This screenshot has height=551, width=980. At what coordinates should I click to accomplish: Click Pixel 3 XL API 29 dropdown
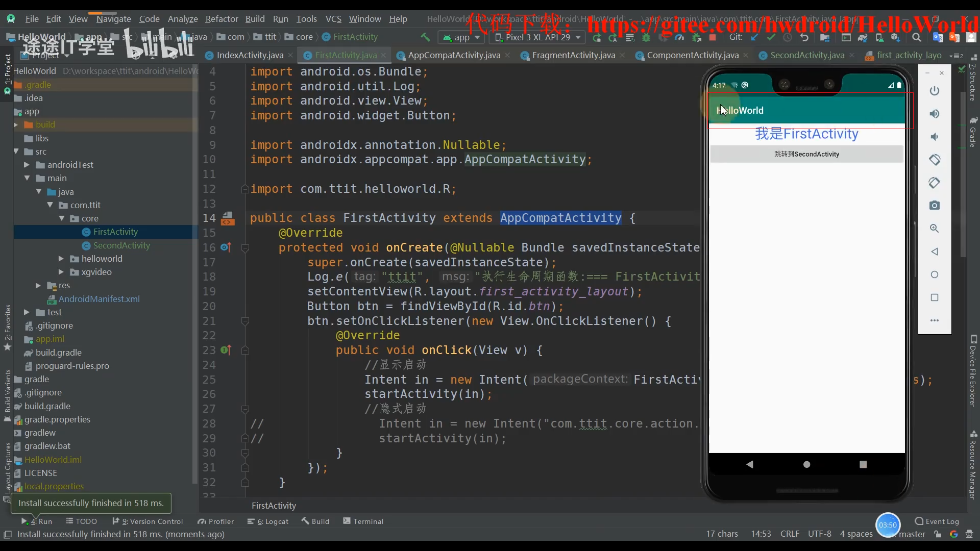pos(538,37)
